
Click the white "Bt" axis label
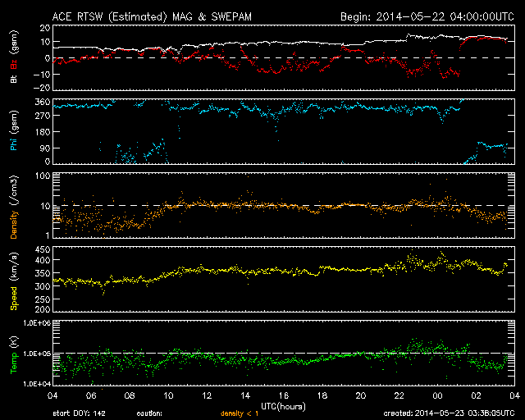(14, 79)
